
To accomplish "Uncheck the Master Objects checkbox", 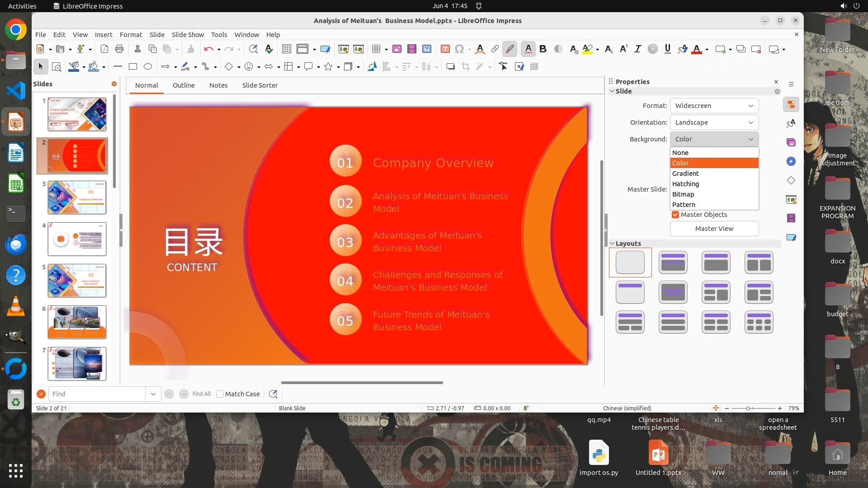I will point(675,215).
